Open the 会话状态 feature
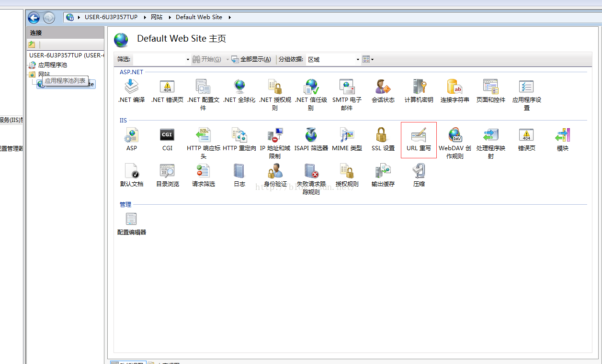The width and height of the screenshot is (602, 364). [383, 91]
